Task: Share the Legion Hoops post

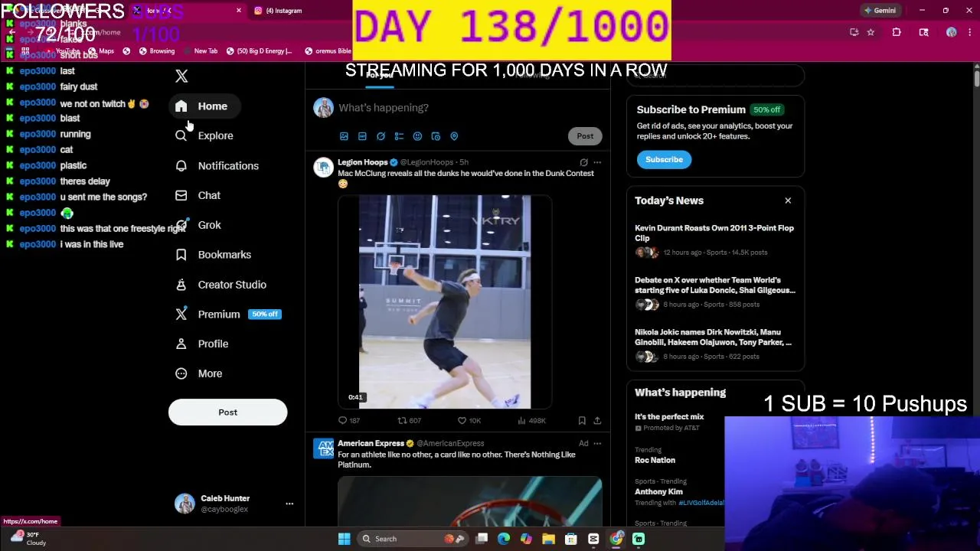Action: (x=597, y=421)
